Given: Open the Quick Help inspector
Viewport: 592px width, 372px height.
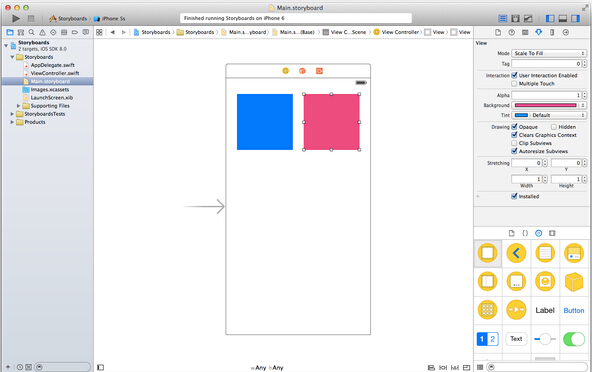Looking at the screenshot, I should pos(512,32).
